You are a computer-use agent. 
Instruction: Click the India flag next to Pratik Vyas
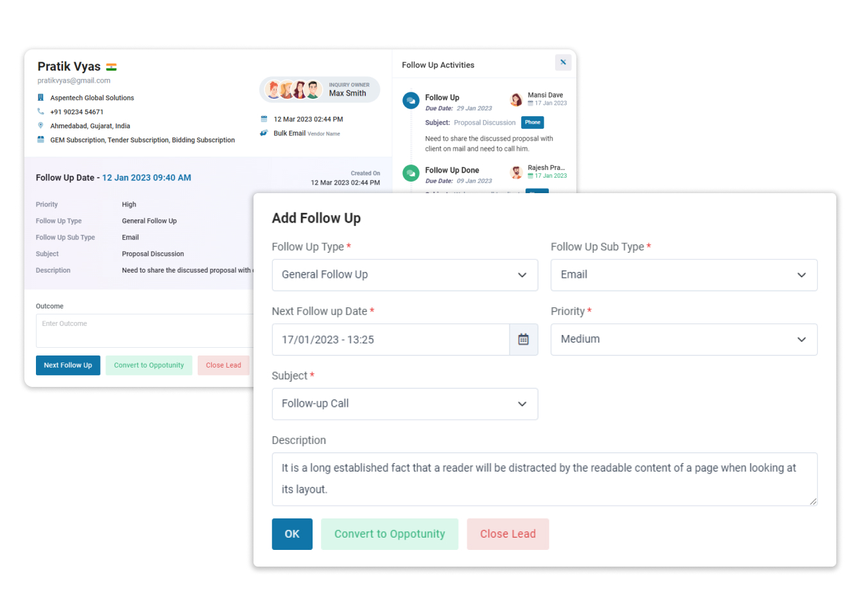click(x=110, y=66)
